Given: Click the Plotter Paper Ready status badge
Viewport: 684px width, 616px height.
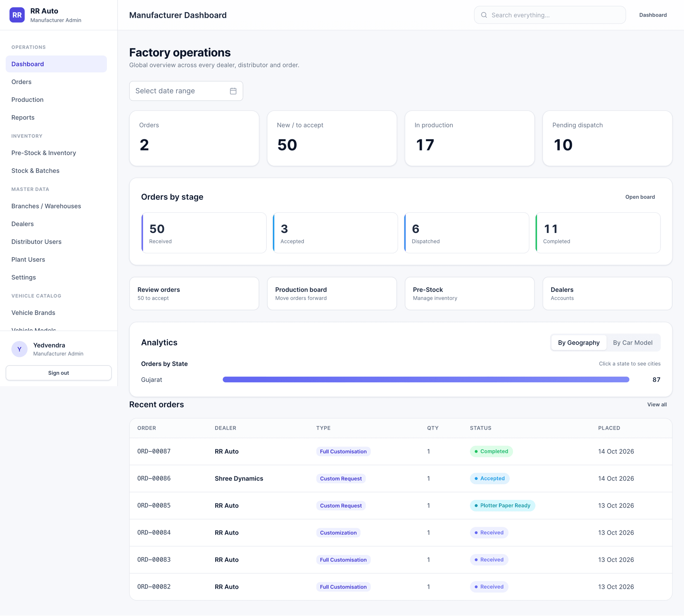Looking at the screenshot, I should (x=502, y=506).
